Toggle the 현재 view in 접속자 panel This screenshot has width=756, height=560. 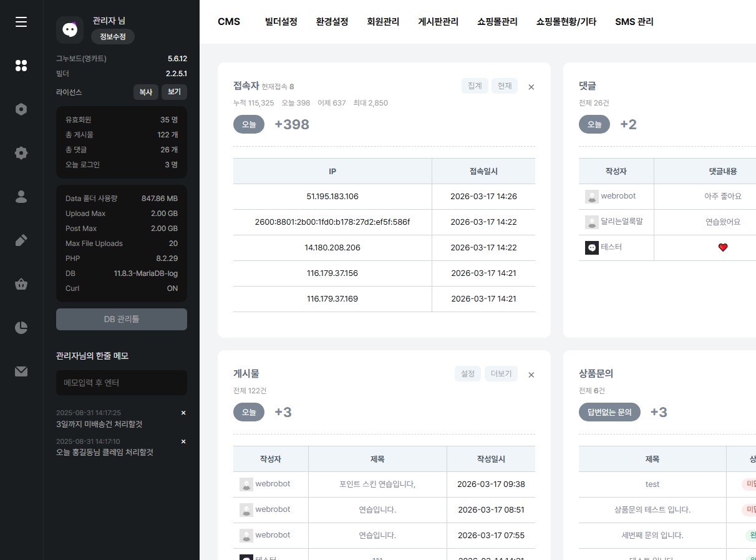pos(504,86)
